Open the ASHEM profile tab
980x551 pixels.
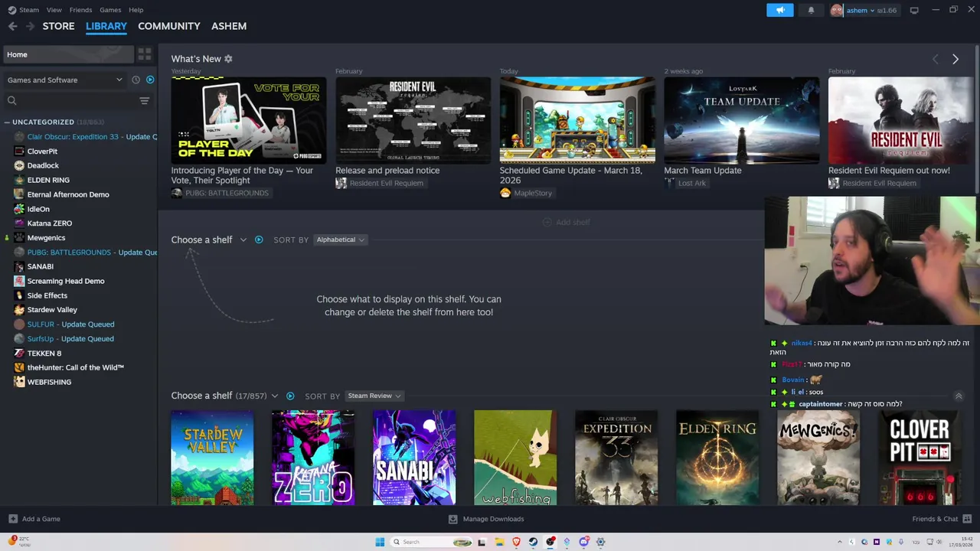229,26
